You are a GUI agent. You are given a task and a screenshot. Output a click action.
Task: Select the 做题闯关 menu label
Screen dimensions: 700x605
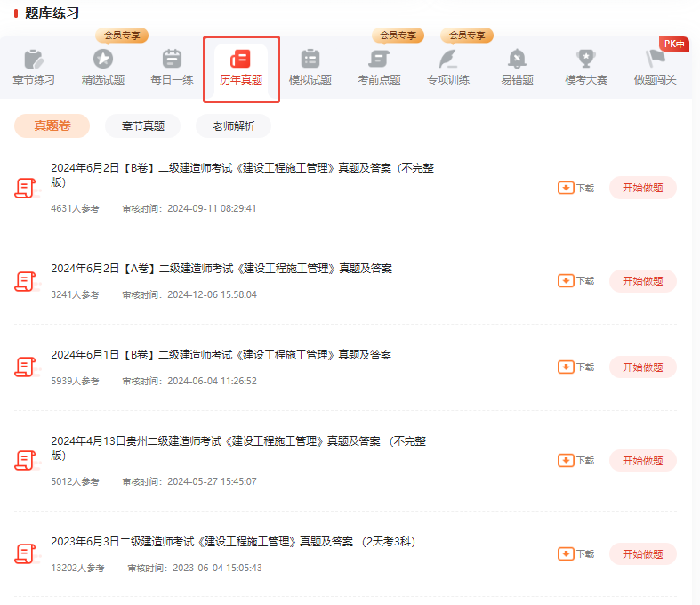pyautogui.click(x=655, y=80)
